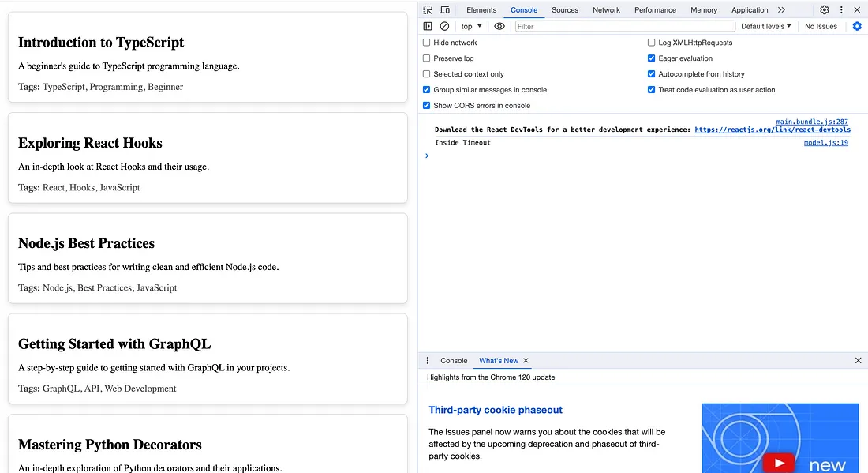Image resolution: width=868 pixels, height=473 pixels.
Task: Click the TypeScript, Programming, Beginner tags line
Action: [100, 87]
